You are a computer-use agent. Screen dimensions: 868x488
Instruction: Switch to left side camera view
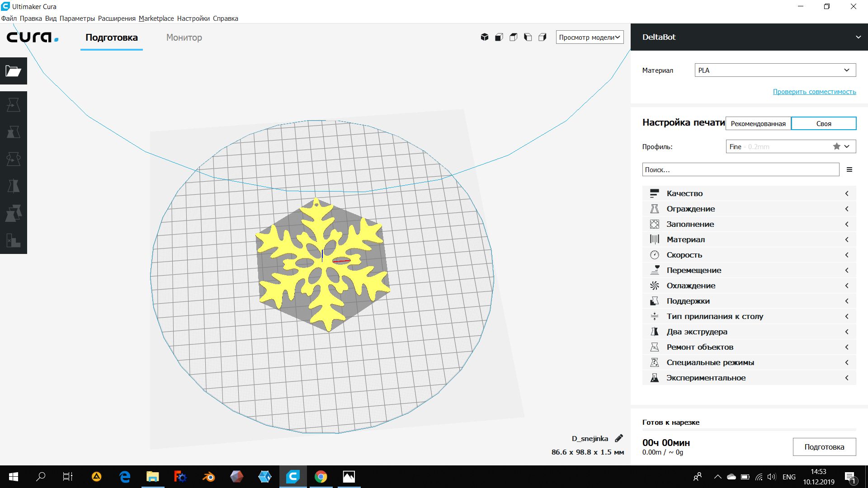(528, 37)
